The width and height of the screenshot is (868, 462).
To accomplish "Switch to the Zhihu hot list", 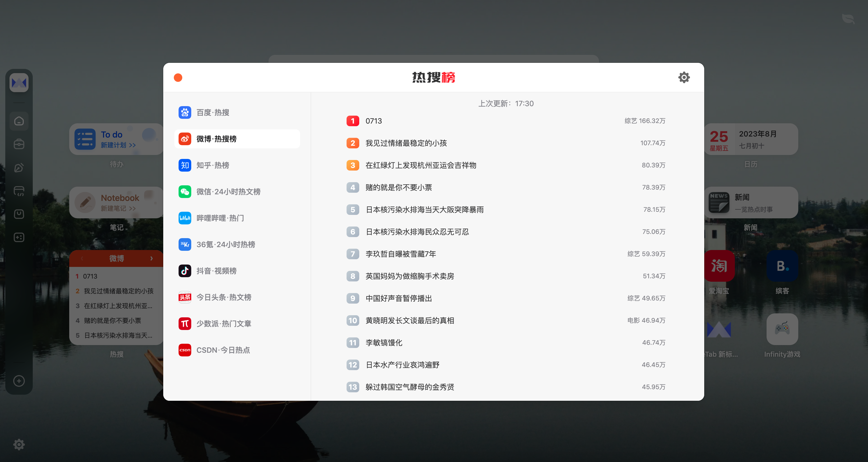I will click(213, 165).
